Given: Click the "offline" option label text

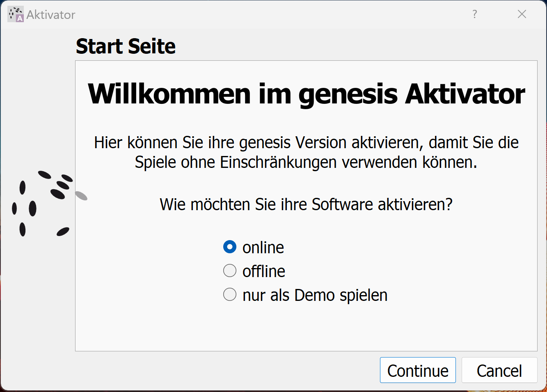Looking at the screenshot, I should pos(264,271).
